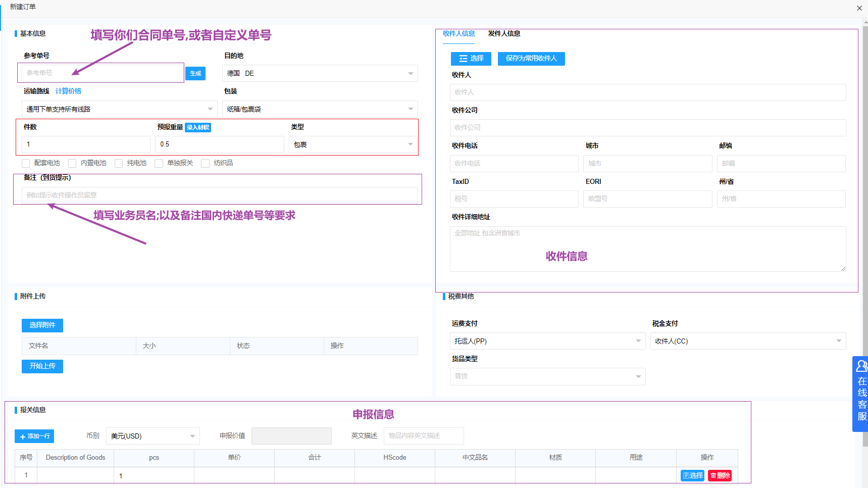Viewport: 868px width, 488px height.
Task: Click the red 删除 trash button
Action: click(720, 475)
